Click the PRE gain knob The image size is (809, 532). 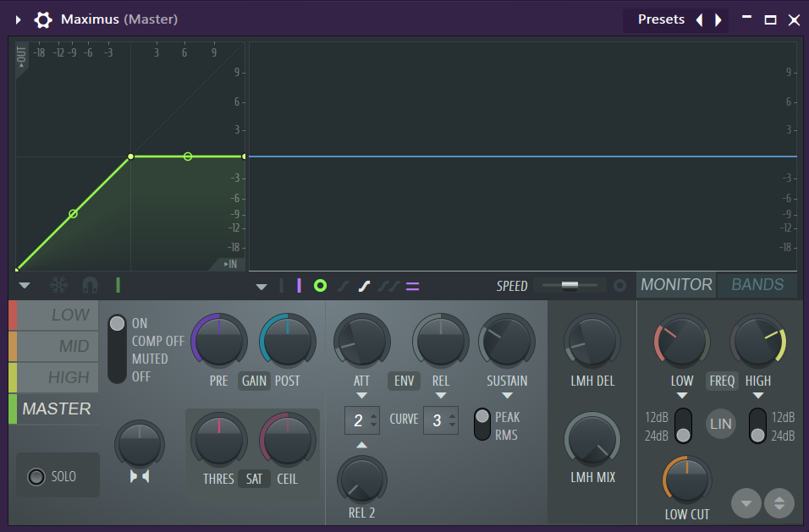[x=219, y=341]
